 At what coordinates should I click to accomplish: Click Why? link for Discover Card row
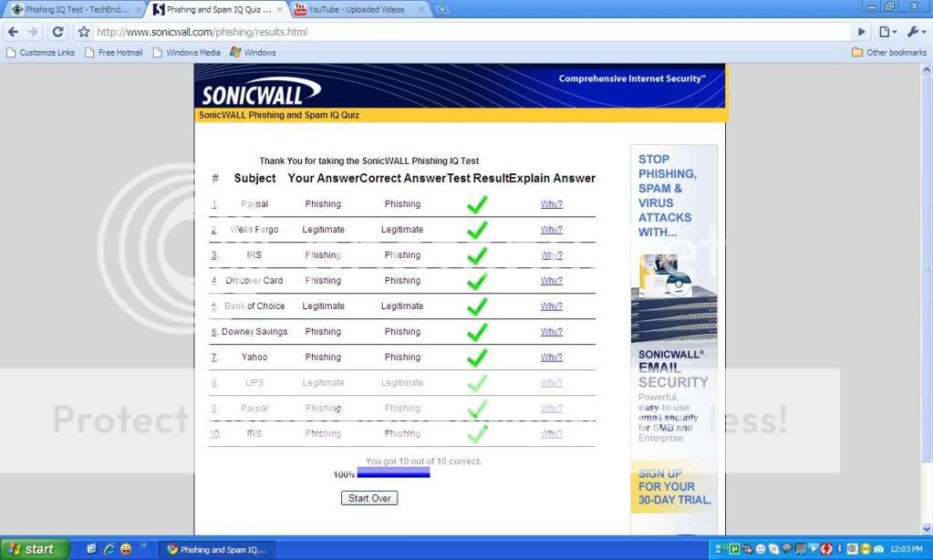click(x=551, y=281)
